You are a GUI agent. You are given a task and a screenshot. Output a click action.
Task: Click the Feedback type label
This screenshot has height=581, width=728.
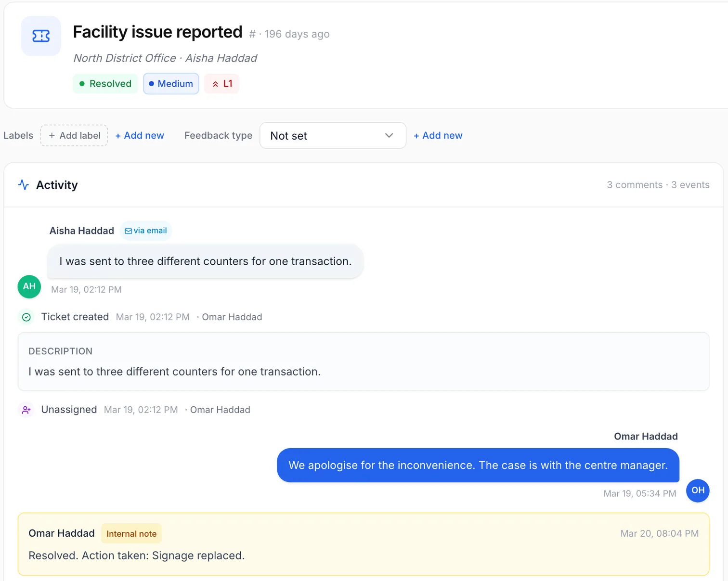point(219,136)
